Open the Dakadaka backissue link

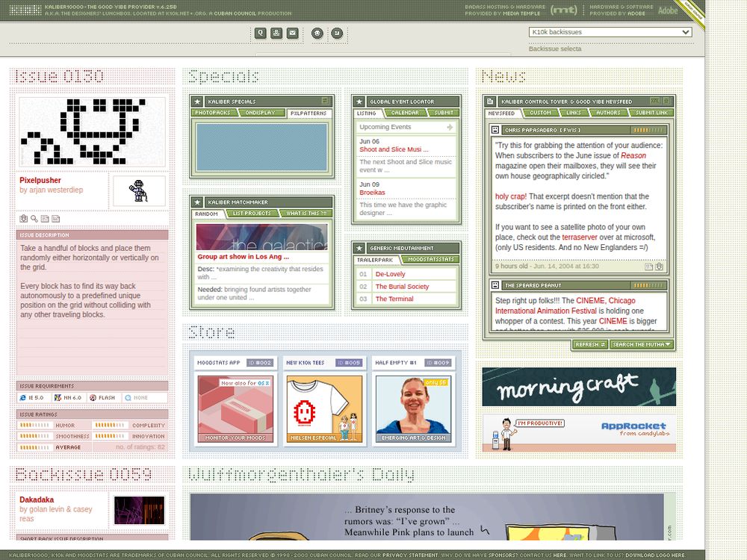[x=37, y=500]
